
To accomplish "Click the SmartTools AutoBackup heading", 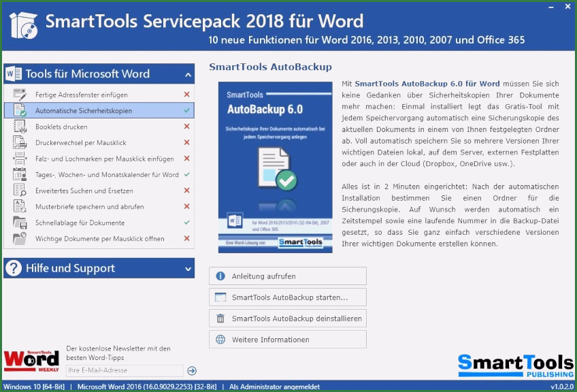I will [x=271, y=67].
